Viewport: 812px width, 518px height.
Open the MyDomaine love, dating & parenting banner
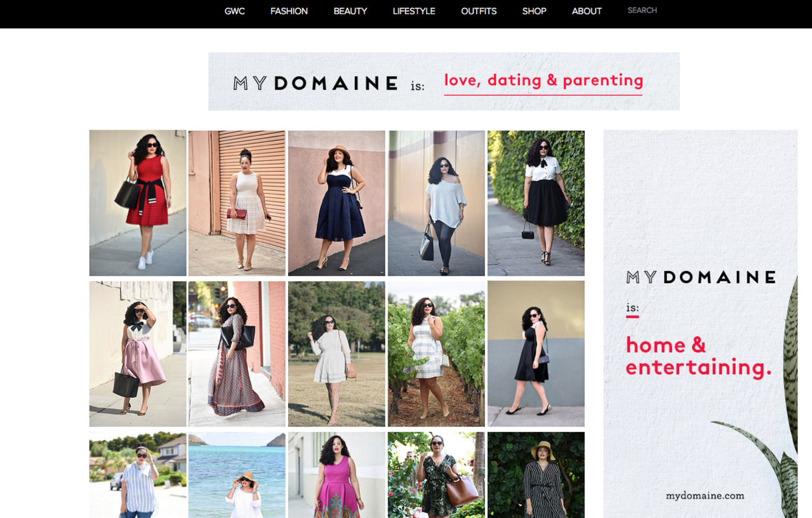pyautogui.click(x=444, y=82)
